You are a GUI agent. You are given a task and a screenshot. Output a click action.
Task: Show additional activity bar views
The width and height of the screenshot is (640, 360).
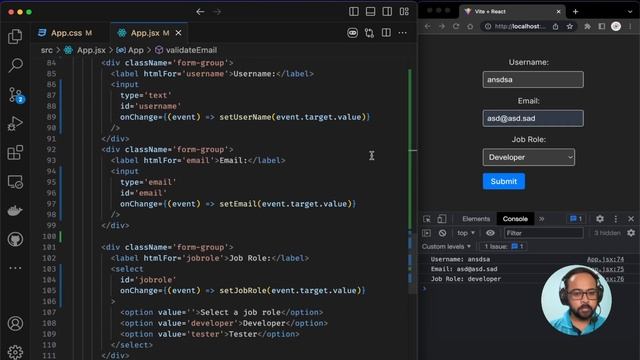(x=15, y=268)
